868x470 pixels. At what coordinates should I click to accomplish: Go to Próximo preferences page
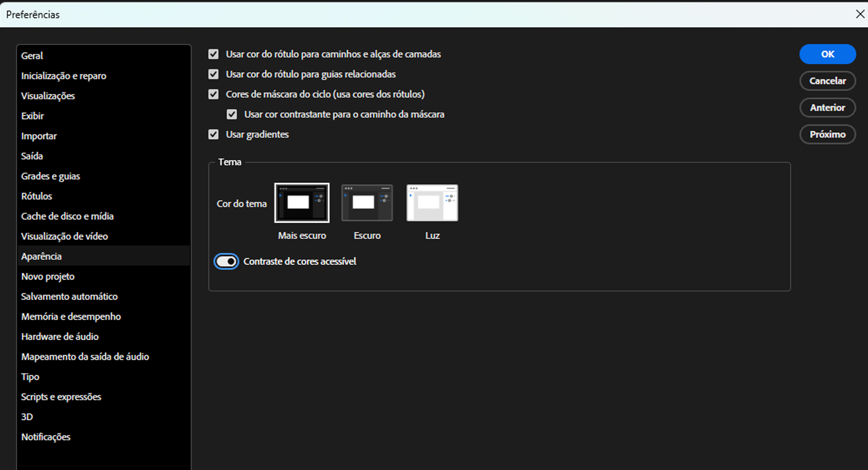[x=827, y=134]
